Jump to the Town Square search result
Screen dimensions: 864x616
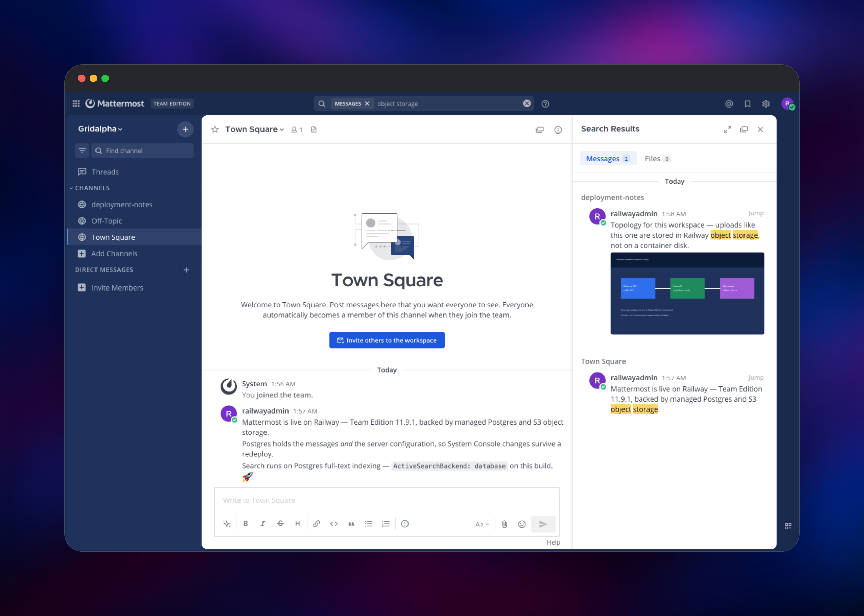pos(755,377)
